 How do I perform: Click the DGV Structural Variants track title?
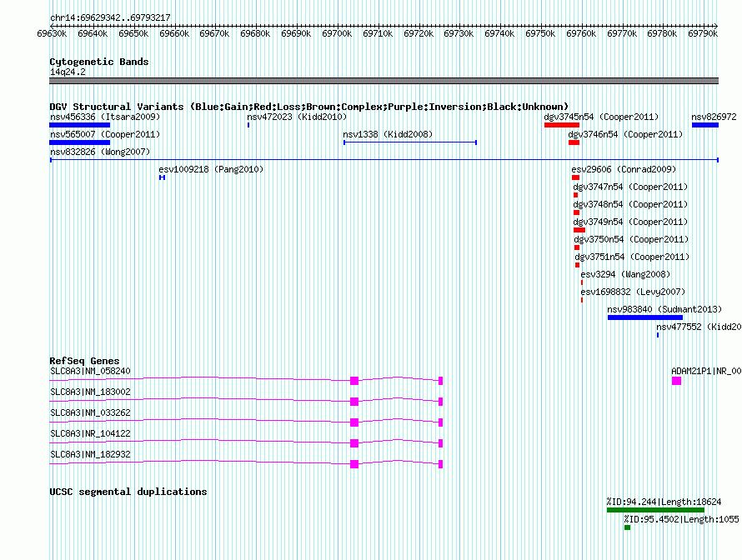(309, 107)
